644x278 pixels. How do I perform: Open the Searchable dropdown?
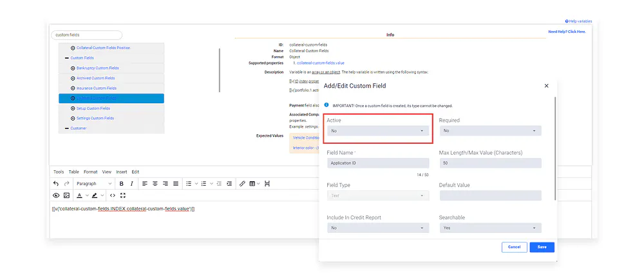coord(490,228)
